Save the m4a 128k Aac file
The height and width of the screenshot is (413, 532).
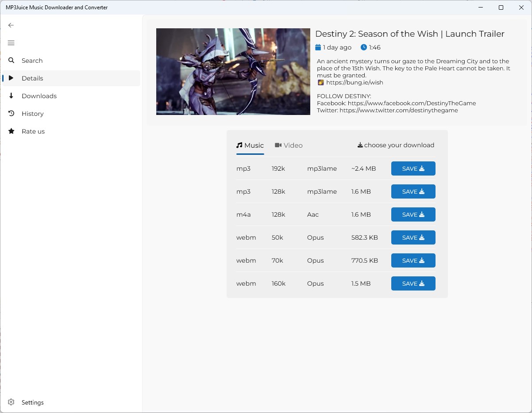click(x=413, y=214)
